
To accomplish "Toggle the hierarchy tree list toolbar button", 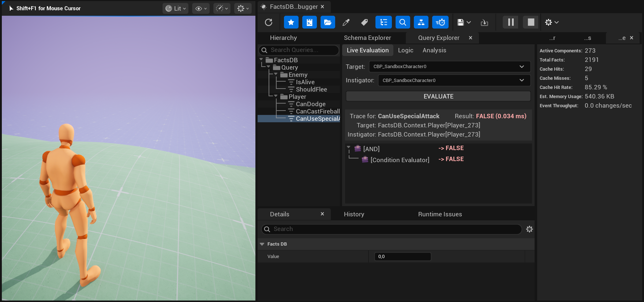I will pyautogui.click(x=383, y=22).
